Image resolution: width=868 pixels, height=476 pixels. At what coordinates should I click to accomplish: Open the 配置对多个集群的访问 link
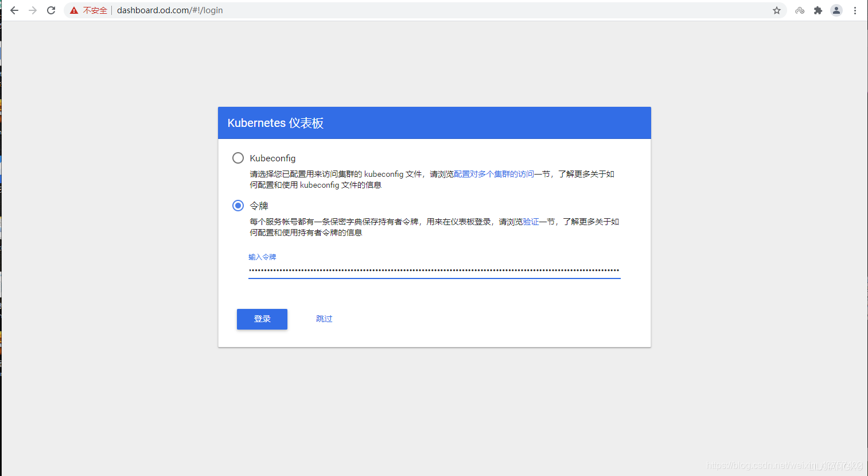tap(494, 174)
